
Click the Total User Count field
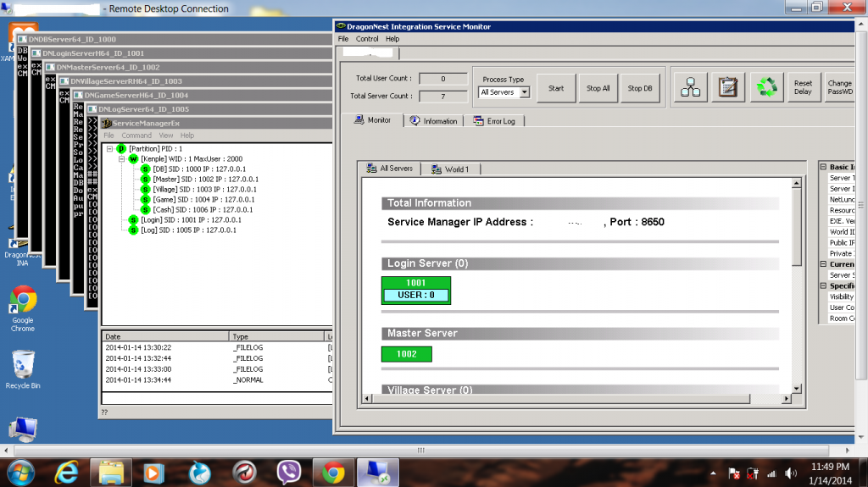pos(442,79)
